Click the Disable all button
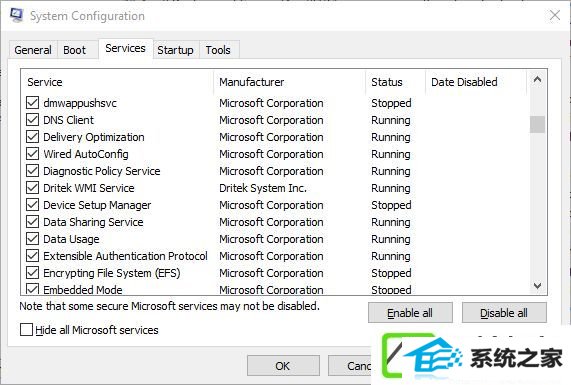Screen dimensions: 571x385 (504, 313)
